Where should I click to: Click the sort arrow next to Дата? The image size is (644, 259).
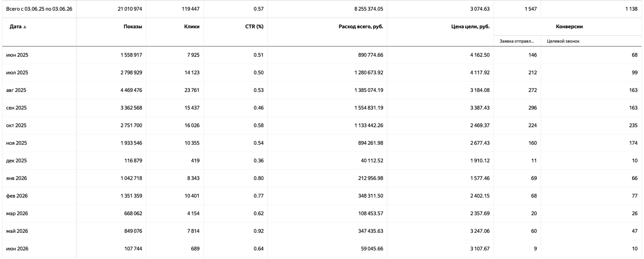[x=25, y=27]
